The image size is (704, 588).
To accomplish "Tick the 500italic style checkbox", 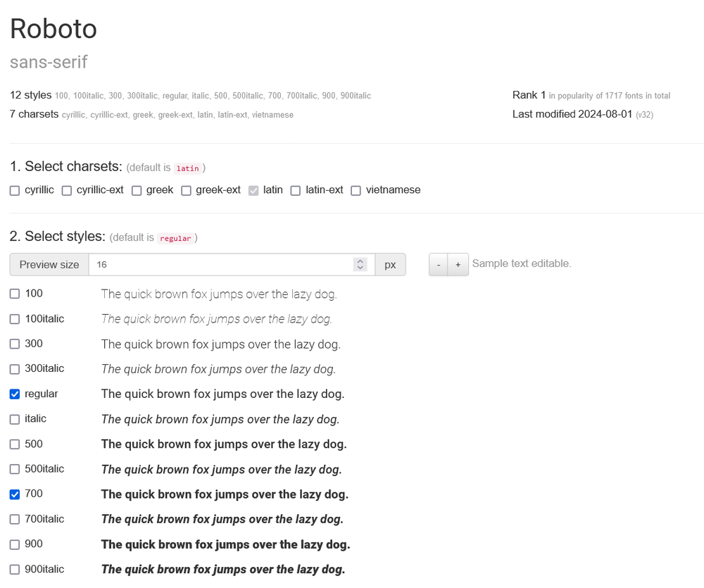I will [15, 470].
